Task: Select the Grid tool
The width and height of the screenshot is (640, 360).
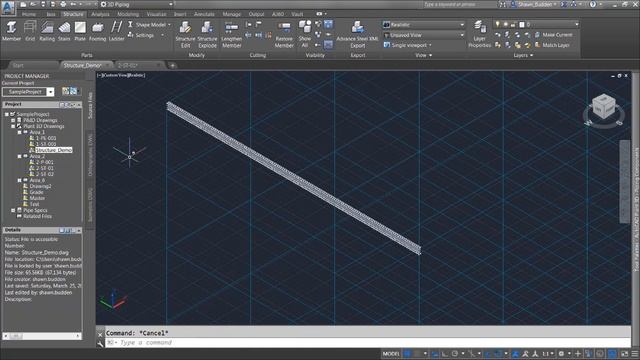Action: point(30,31)
